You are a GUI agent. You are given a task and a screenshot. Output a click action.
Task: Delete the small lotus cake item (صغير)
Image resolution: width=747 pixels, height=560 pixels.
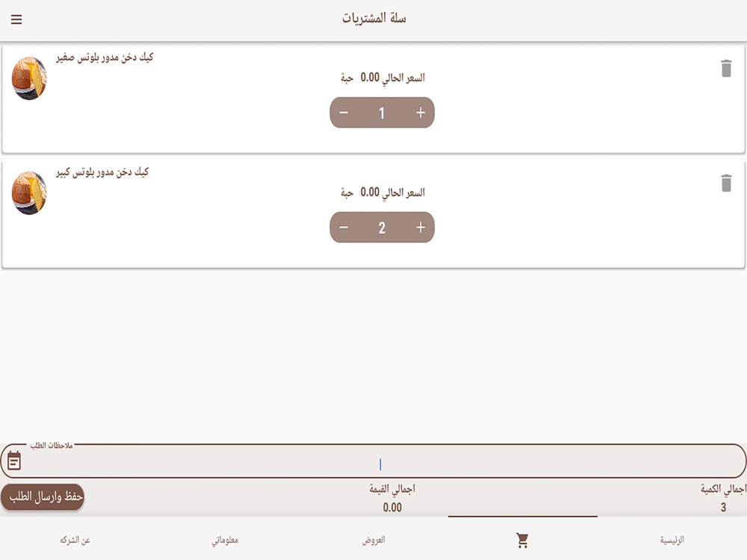click(x=726, y=69)
